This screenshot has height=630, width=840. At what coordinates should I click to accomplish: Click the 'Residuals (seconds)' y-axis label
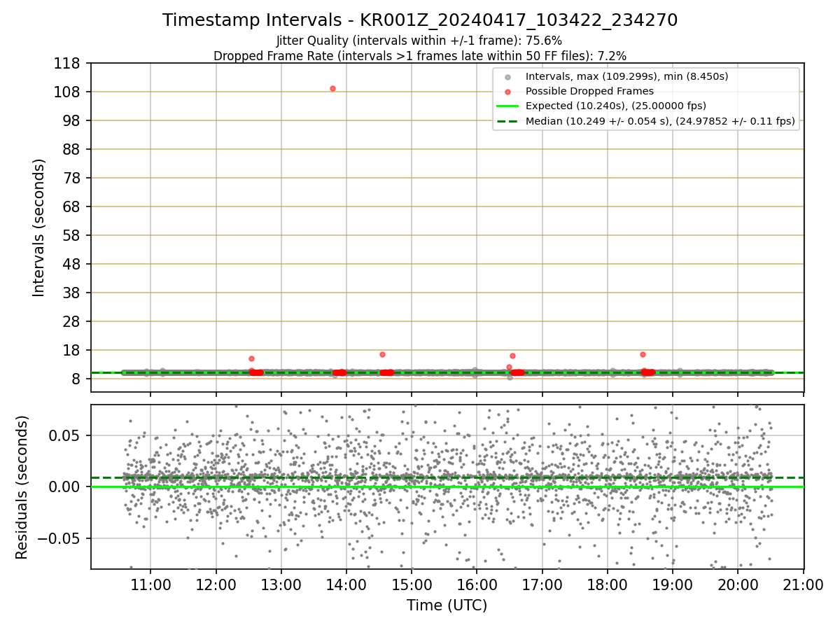(22, 487)
